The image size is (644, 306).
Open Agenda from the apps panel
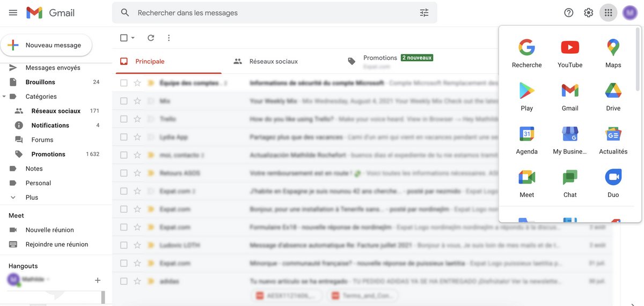tap(526, 141)
